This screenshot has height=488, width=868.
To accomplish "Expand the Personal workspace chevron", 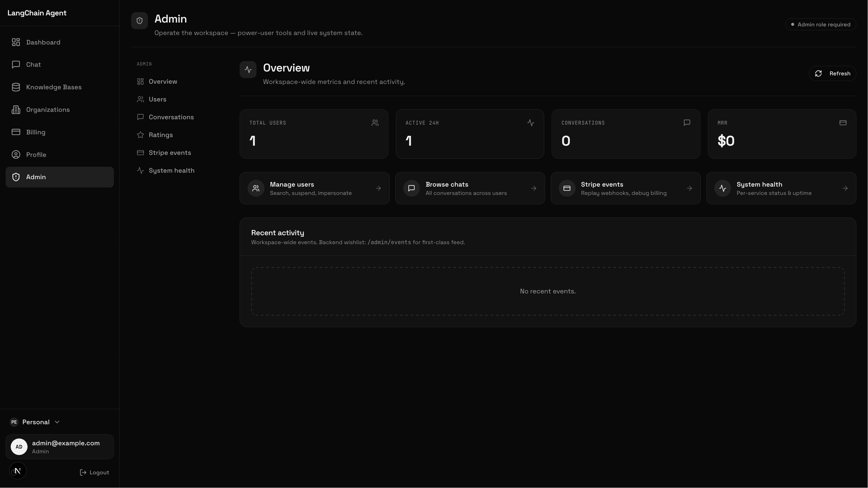I will pyautogui.click(x=57, y=422).
